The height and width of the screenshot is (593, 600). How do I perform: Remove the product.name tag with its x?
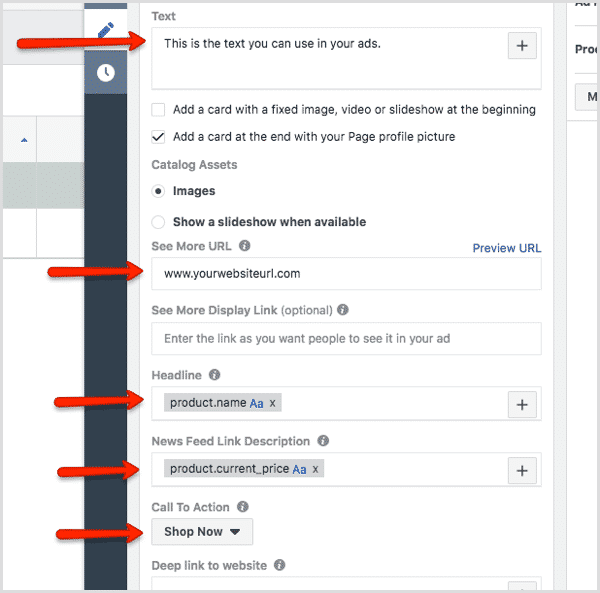point(273,403)
